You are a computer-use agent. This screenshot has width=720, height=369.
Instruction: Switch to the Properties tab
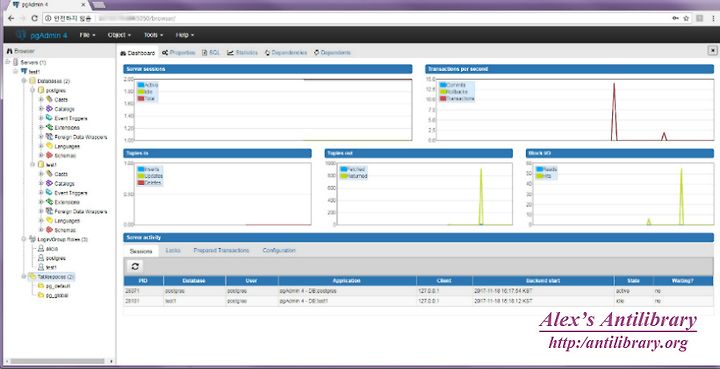[179, 53]
